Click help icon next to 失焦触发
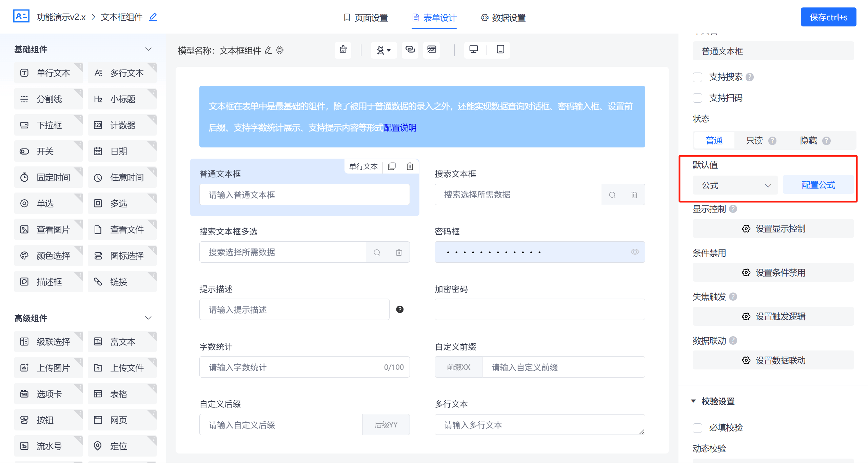The height and width of the screenshot is (463, 868). tap(733, 297)
